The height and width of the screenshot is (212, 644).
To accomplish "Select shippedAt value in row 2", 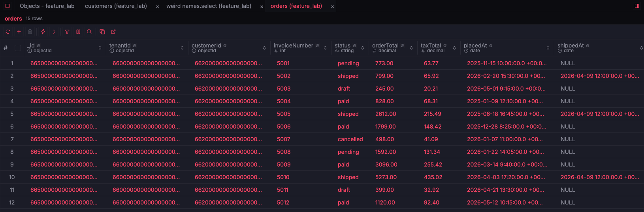I will [600, 76].
